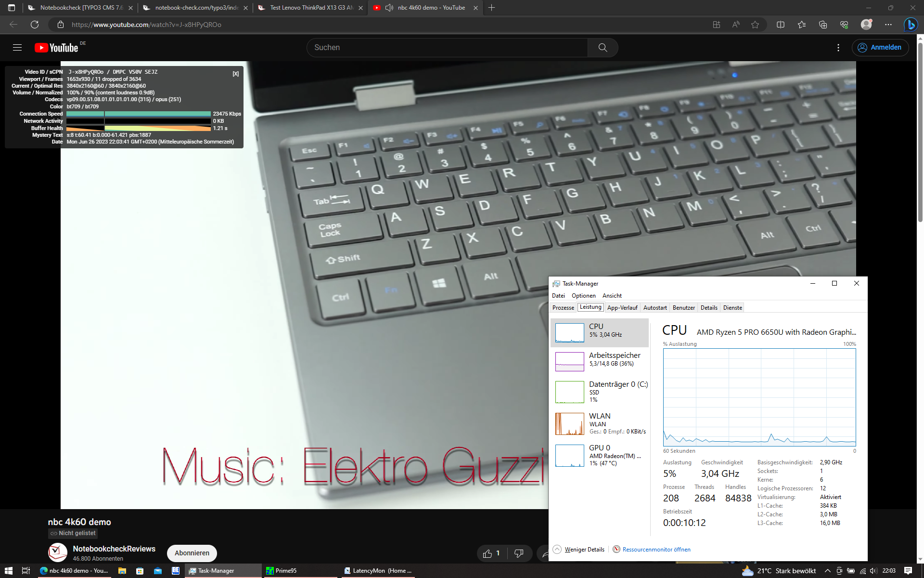
Task: Open Task View on the taskbar
Action: click(26, 571)
